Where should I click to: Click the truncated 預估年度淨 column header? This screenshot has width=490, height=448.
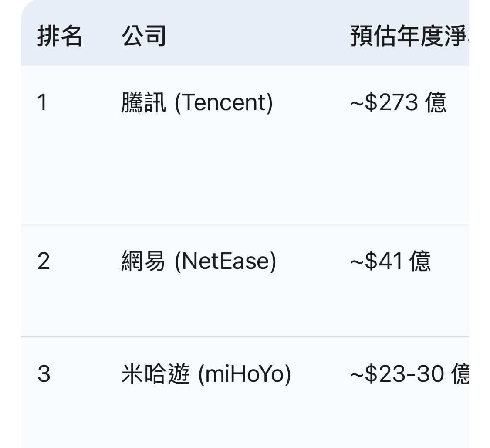409,36
